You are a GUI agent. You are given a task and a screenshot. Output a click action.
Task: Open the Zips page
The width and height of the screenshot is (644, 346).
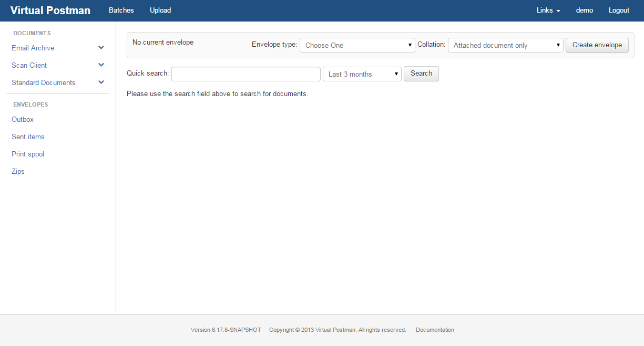point(17,171)
